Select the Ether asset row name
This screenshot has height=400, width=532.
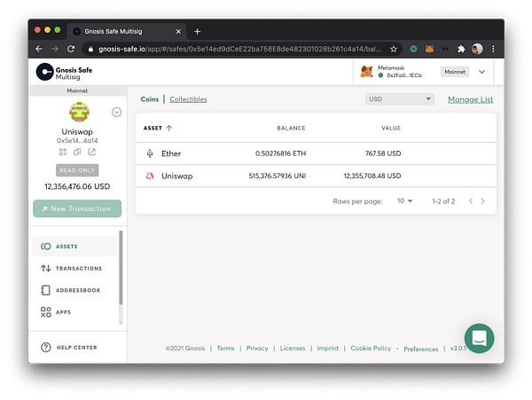coord(171,153)
